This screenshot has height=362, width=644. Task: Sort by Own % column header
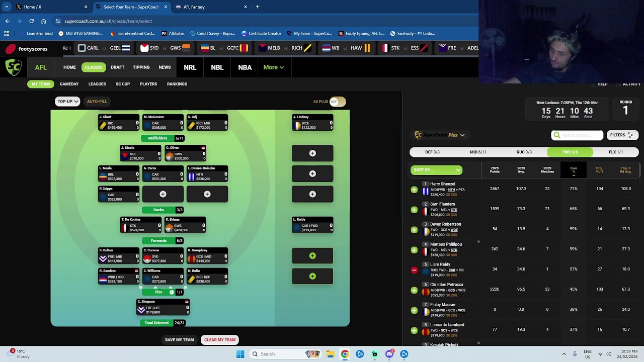click(x=574, y=170)
